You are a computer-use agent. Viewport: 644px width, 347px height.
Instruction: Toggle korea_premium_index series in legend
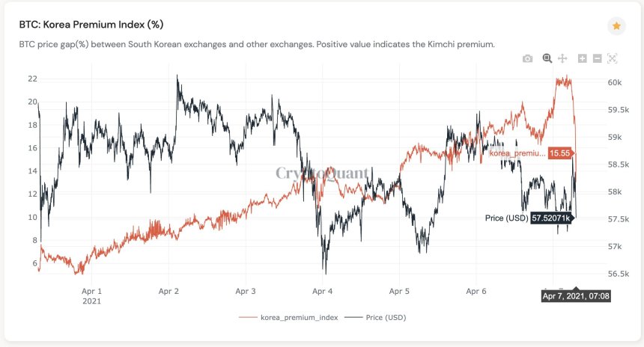point(299,317)
